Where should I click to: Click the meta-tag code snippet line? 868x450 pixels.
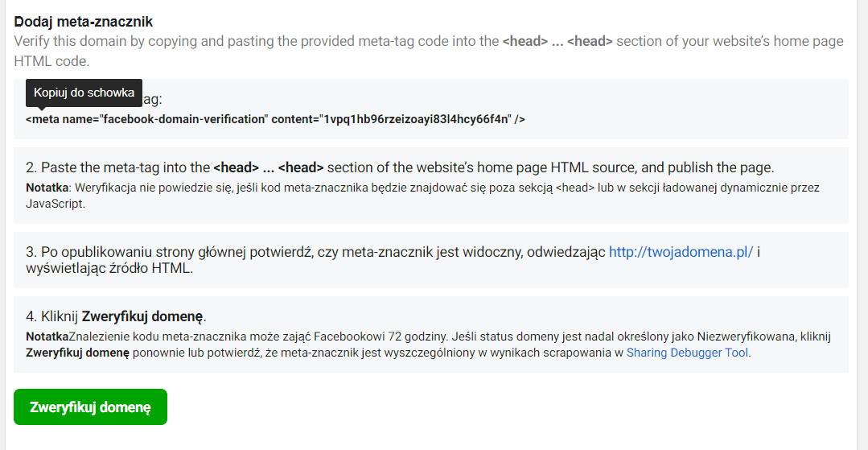[275, 119]
